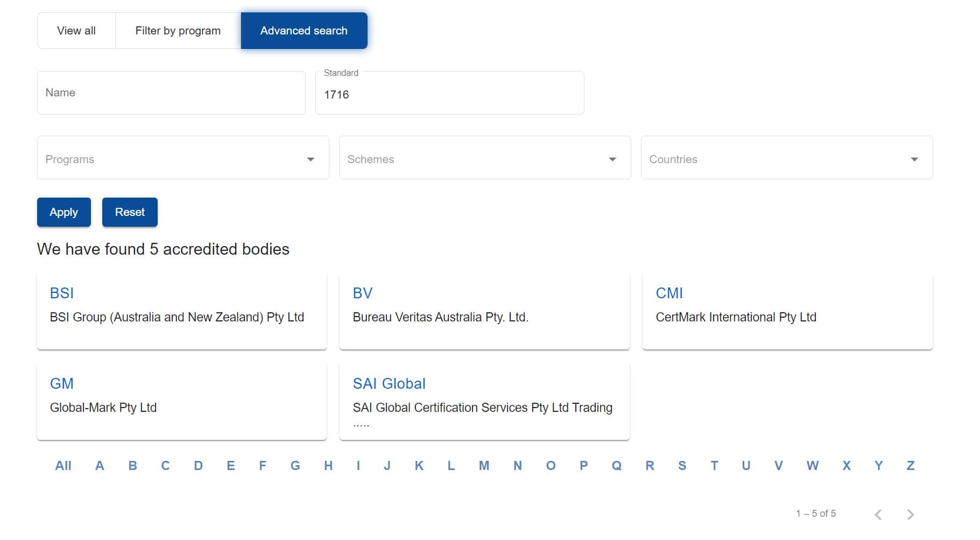The width and height of the screenshot is (980, 540).
Task: Click the 1 – 5 of 5 pagination text
Action: (x=816, y=514)
